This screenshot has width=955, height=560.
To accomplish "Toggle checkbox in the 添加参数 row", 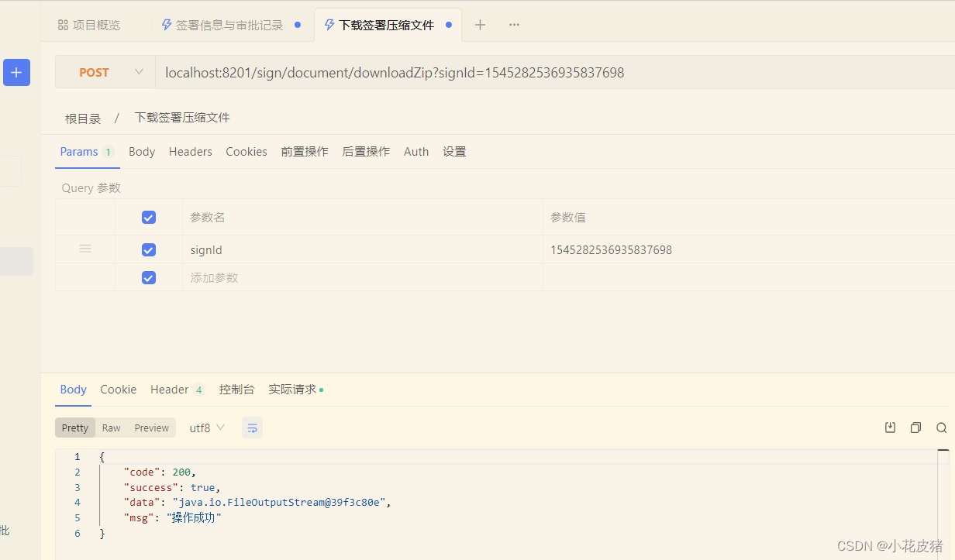I will [x=149, y=277].
